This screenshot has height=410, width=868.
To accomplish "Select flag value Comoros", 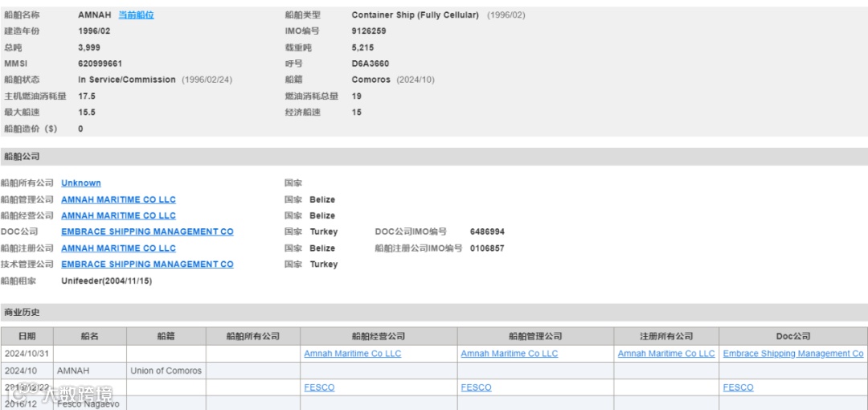I will click(371, 80).
